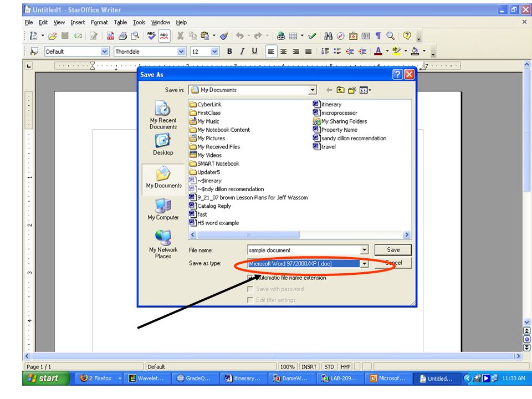
Task: Select My Computer in places bar
Action: click(x=163, y=209)
